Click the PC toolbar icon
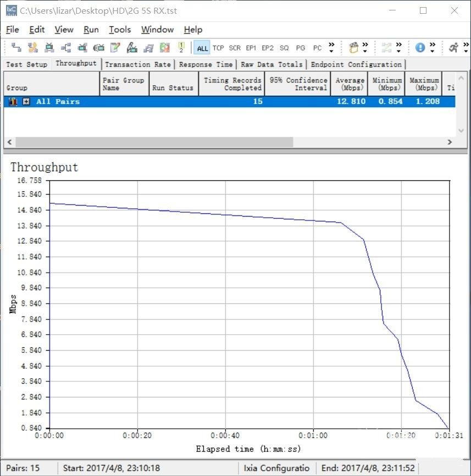 317,48
